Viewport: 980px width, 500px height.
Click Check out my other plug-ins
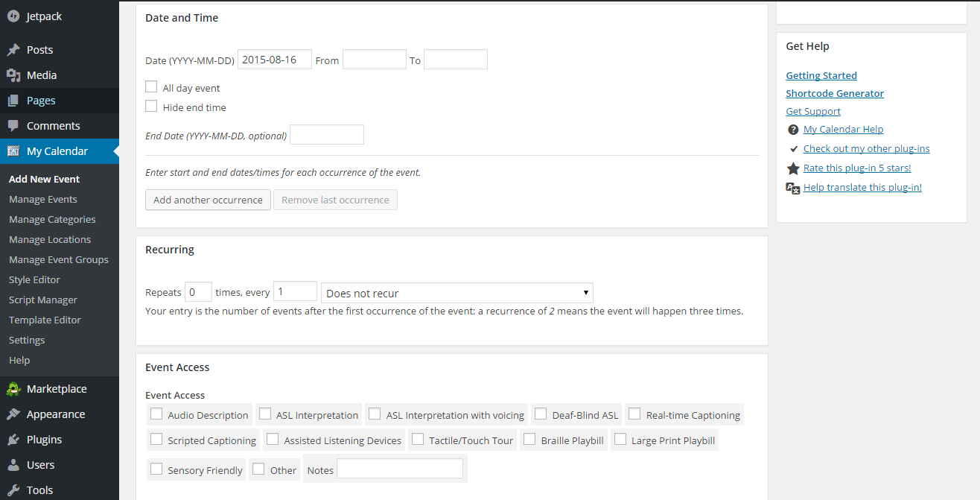[x=867, y=148]
